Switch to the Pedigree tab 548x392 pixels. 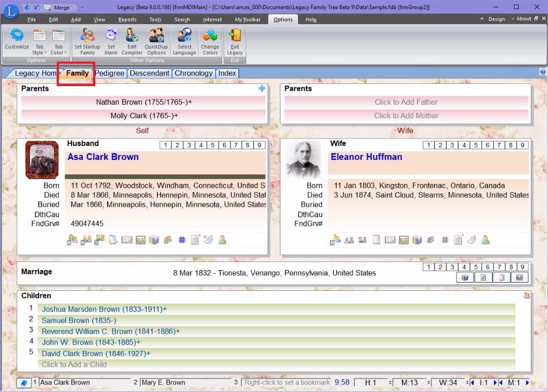[109, 73]
